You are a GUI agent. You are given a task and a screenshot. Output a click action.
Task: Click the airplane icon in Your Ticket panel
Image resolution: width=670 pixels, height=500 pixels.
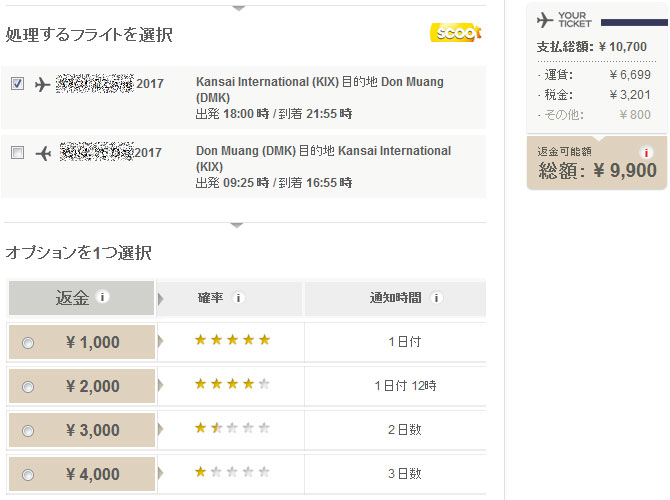pos(545,20)
